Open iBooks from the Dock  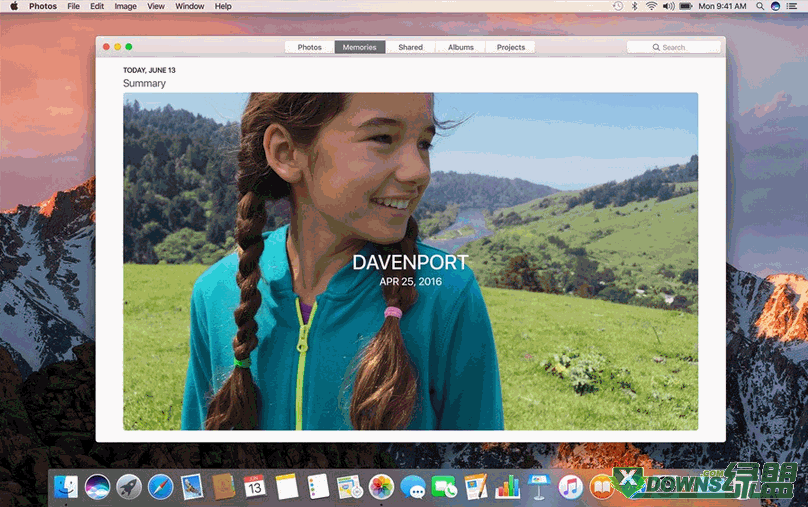pos(602,486)
